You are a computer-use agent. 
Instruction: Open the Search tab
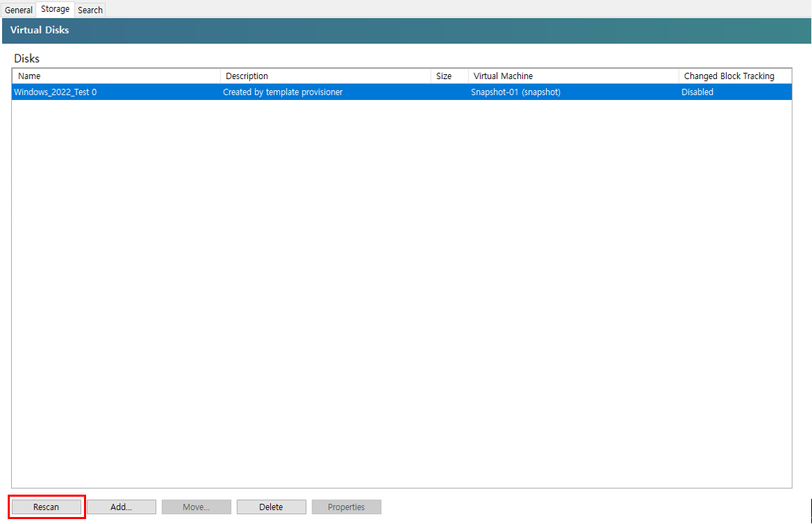pos(90,9)
